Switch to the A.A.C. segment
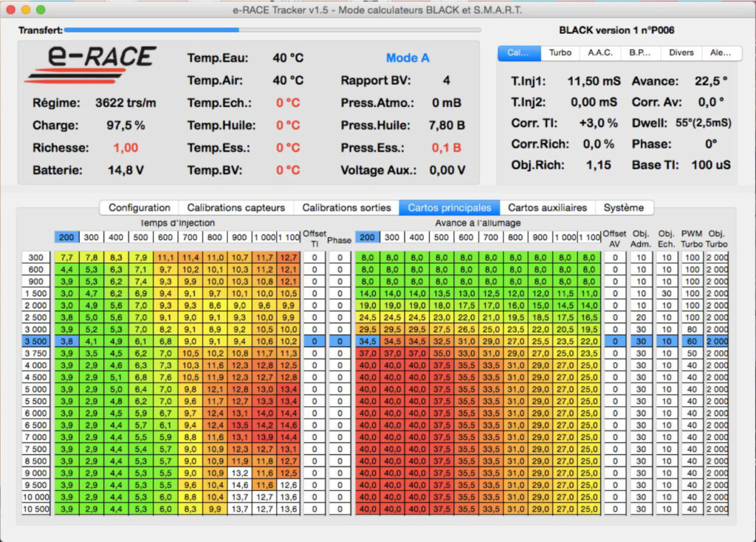 click(x=599, y=53)
